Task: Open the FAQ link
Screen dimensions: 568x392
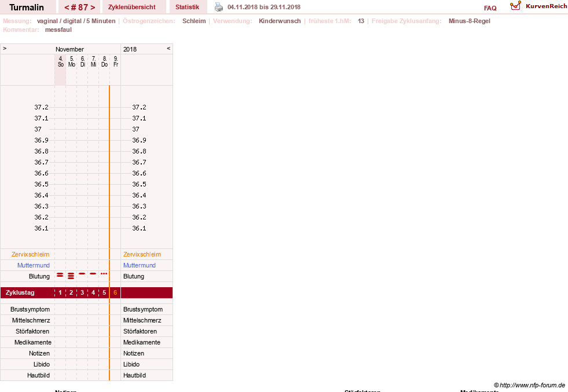Action: pos(490,8)
